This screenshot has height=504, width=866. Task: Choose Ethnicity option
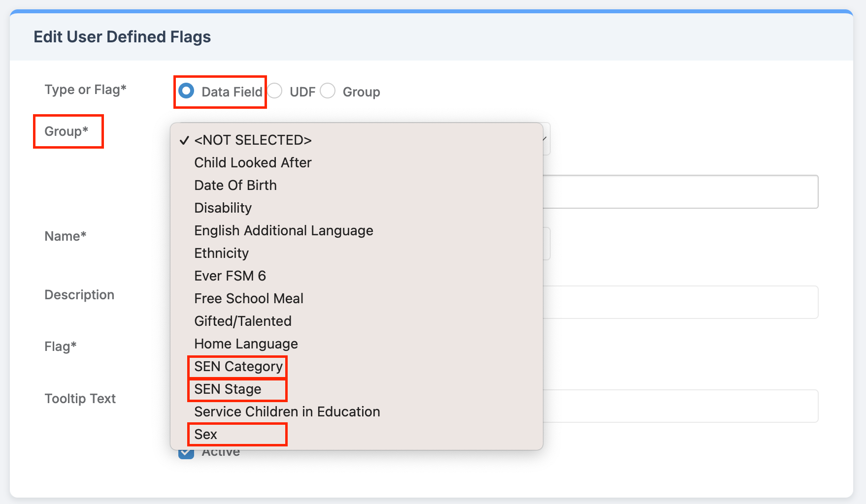[x=357, y=253]
